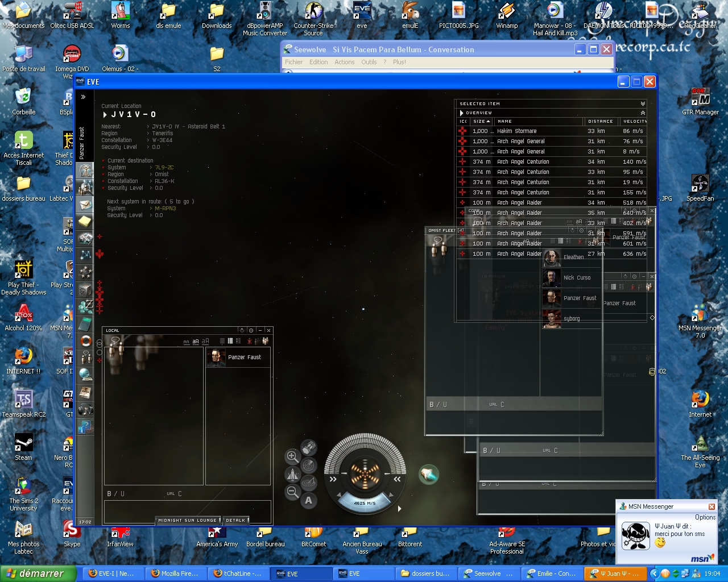Open the Winamp desktop shortcut
This screenshot has height=582, width=728.
(x=507, y=15)
